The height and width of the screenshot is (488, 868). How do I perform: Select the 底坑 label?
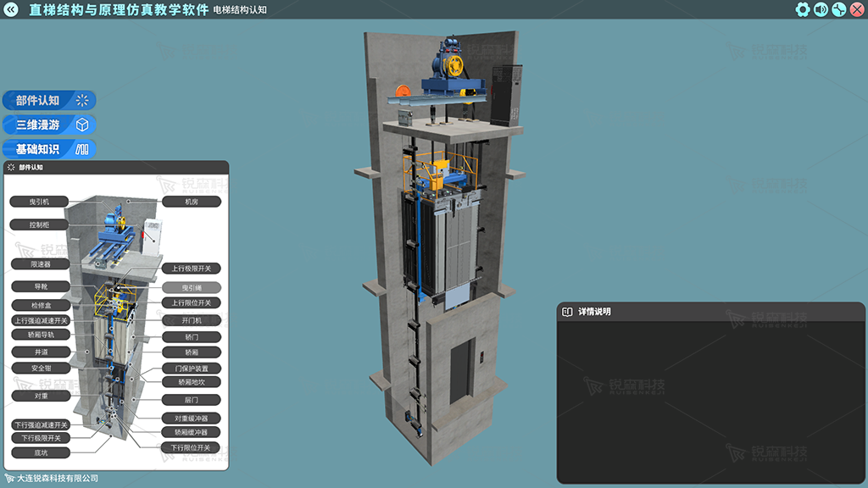(41, 452)
